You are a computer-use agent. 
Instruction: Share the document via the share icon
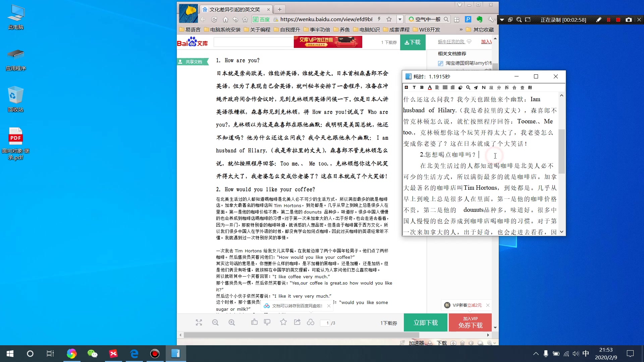[x=297, y=322]
